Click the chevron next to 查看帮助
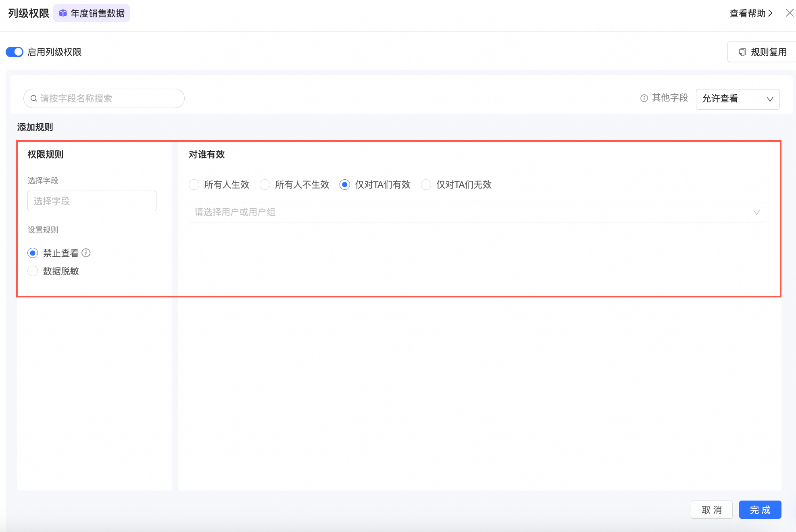 point(770,13)
